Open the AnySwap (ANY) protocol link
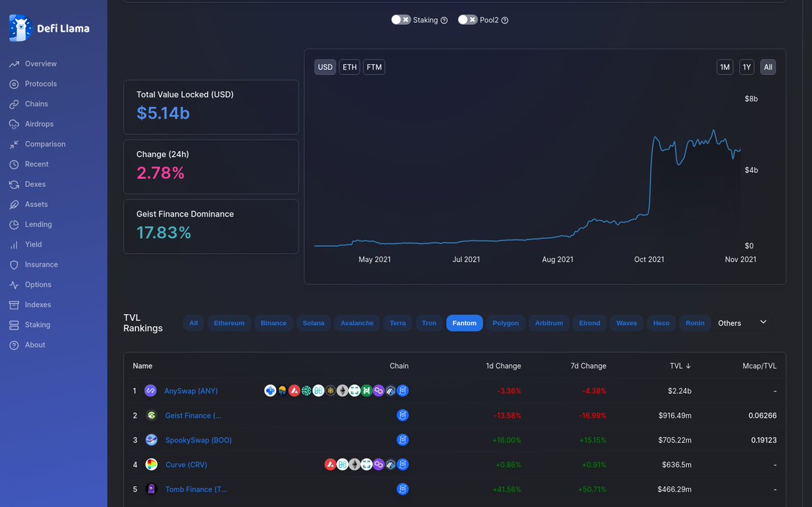 coord(191,391)
